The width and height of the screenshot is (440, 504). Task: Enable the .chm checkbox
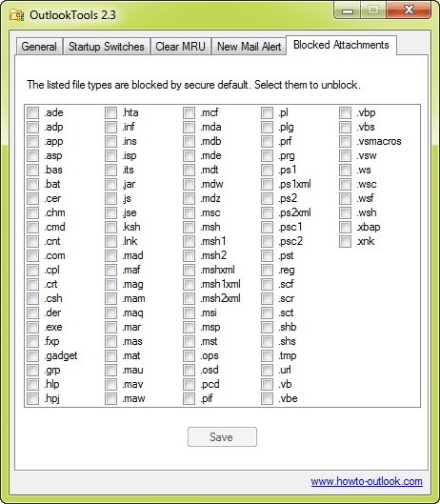(32, 212)
